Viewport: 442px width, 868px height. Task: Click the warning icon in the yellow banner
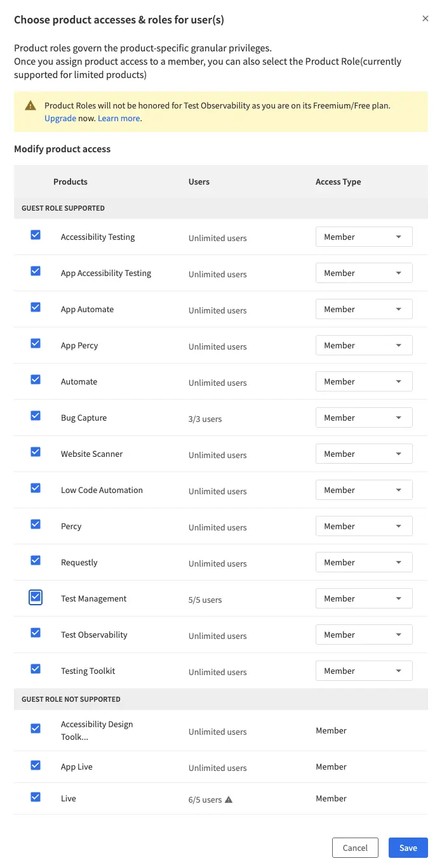pos(29,107)
